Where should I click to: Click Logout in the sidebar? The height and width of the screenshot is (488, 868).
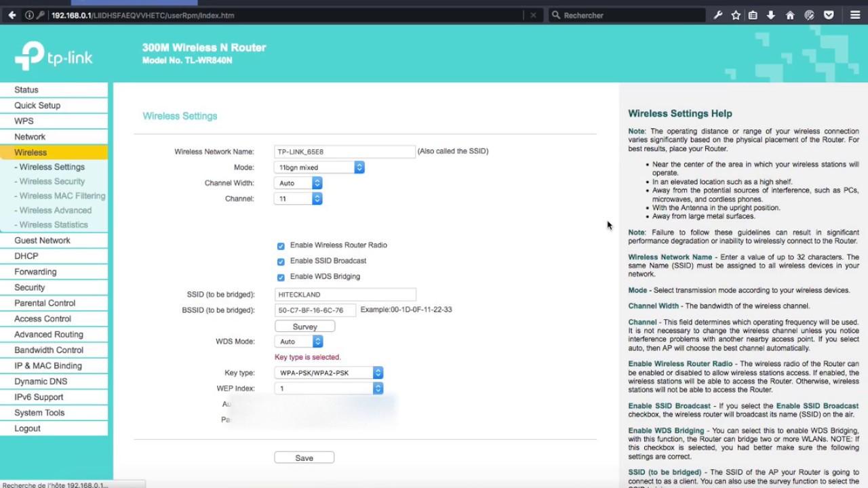[54, 428]
